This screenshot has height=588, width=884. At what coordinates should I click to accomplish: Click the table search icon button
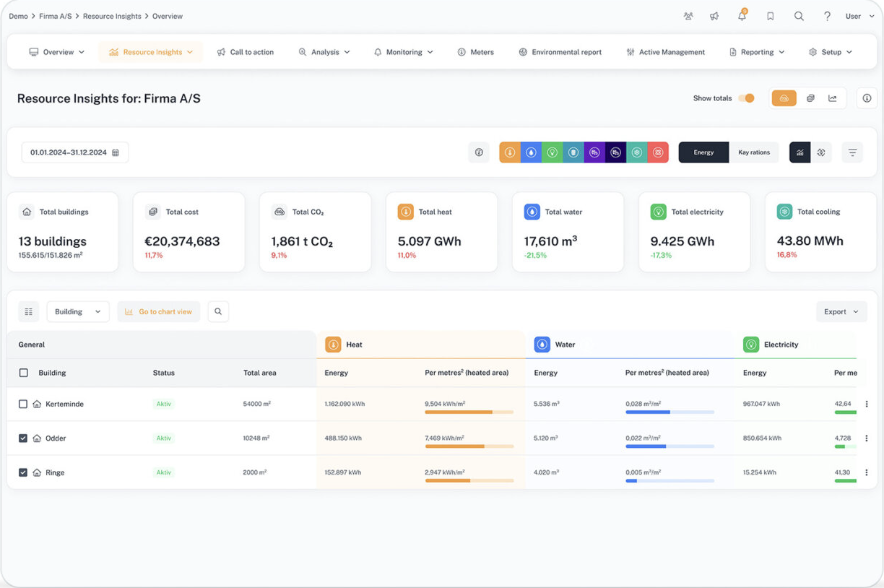(x=218, y=311)
